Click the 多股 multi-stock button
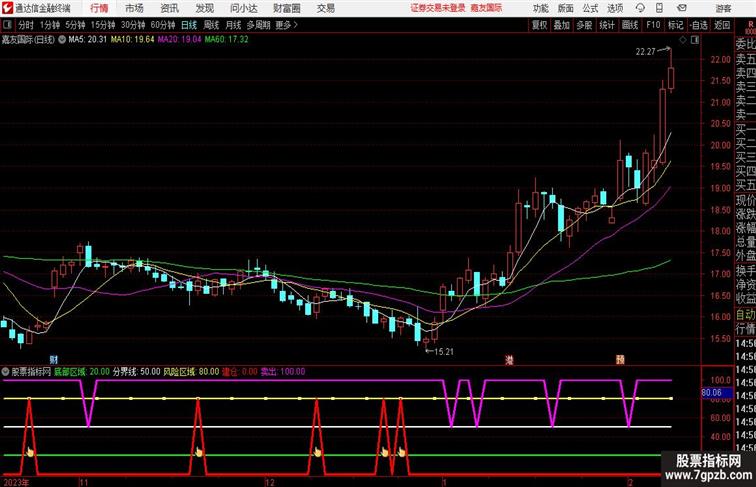 (x=584, y=25)
